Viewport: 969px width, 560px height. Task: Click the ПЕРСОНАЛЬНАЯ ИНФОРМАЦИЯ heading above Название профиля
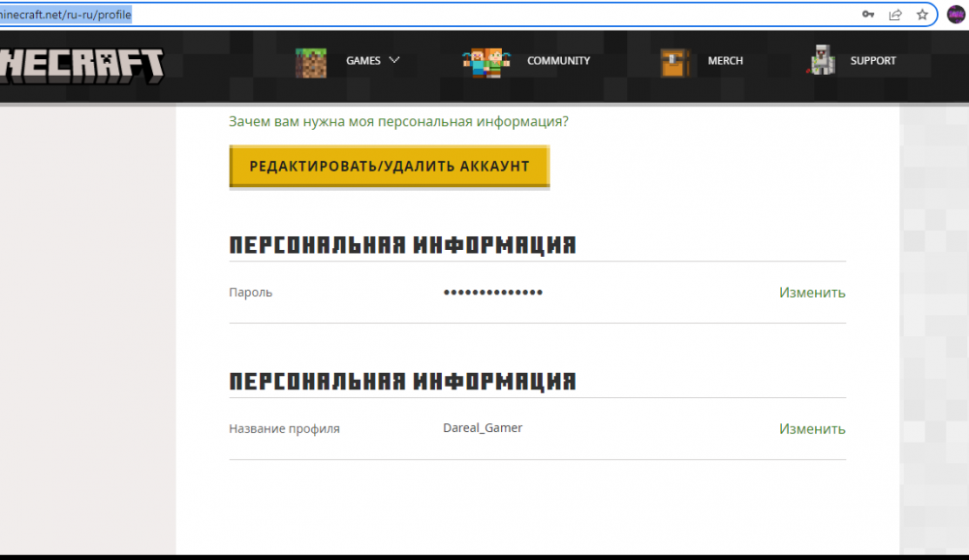[402, 382]
